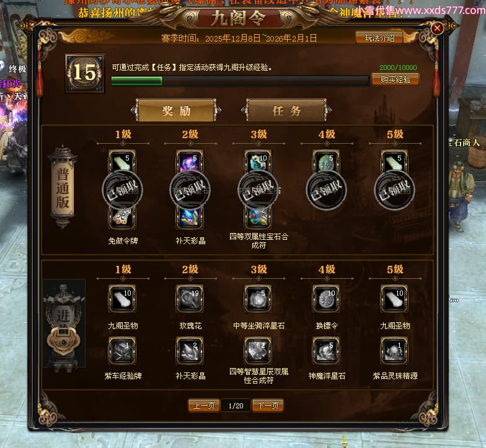This screenshot has height=448, width=486.
Task: Click the 九阁圣物 icon under advanced level 1
Action: [122, 299]
